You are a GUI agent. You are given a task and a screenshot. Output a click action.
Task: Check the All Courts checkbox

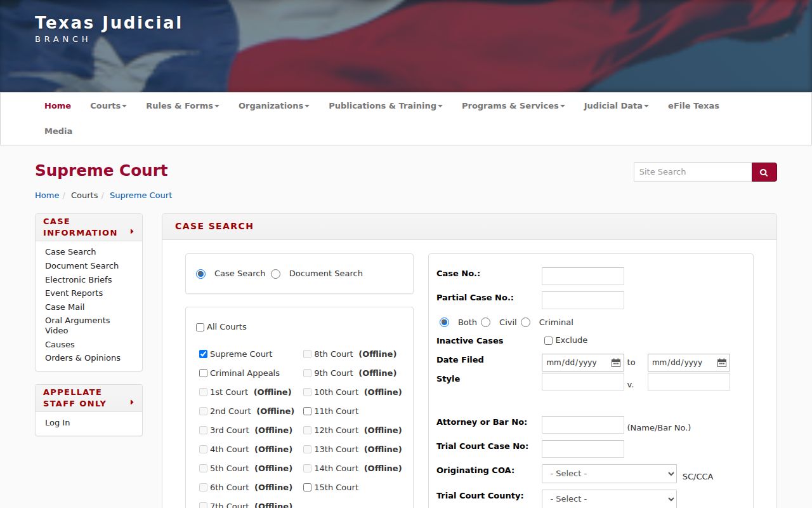click(200, 327)
